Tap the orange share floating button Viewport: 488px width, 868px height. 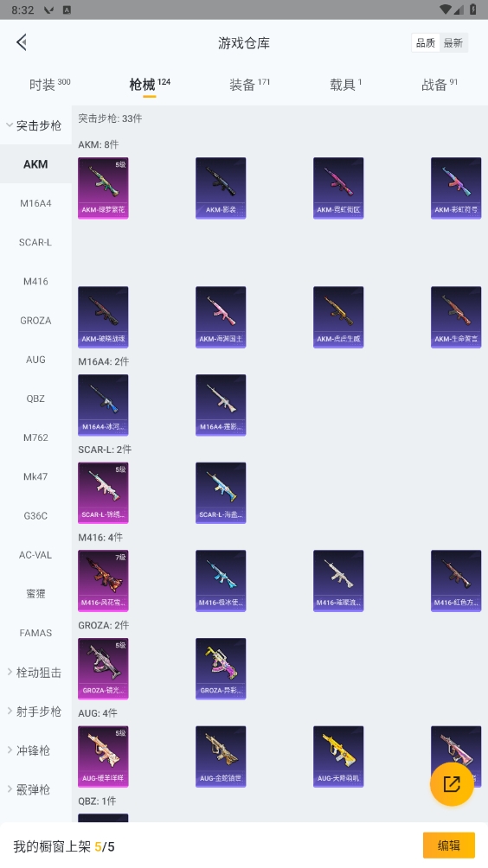pos(452,784)
